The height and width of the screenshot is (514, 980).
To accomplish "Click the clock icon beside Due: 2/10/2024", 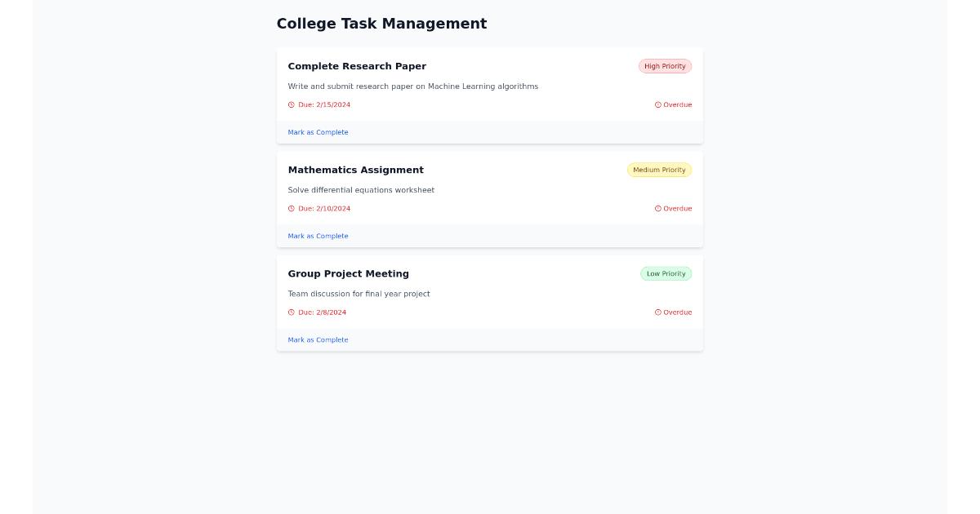I will tap(291, 208).
